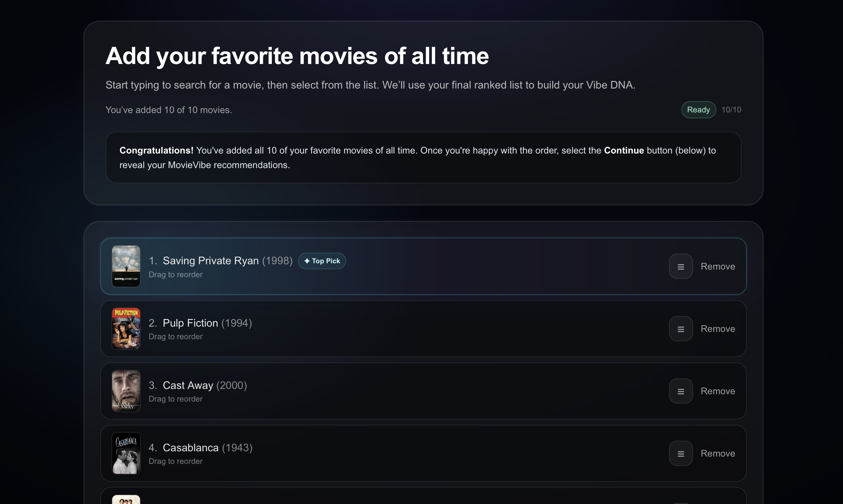Click the Ready status badge
The image size is (843, 504).
coord(698,109)
